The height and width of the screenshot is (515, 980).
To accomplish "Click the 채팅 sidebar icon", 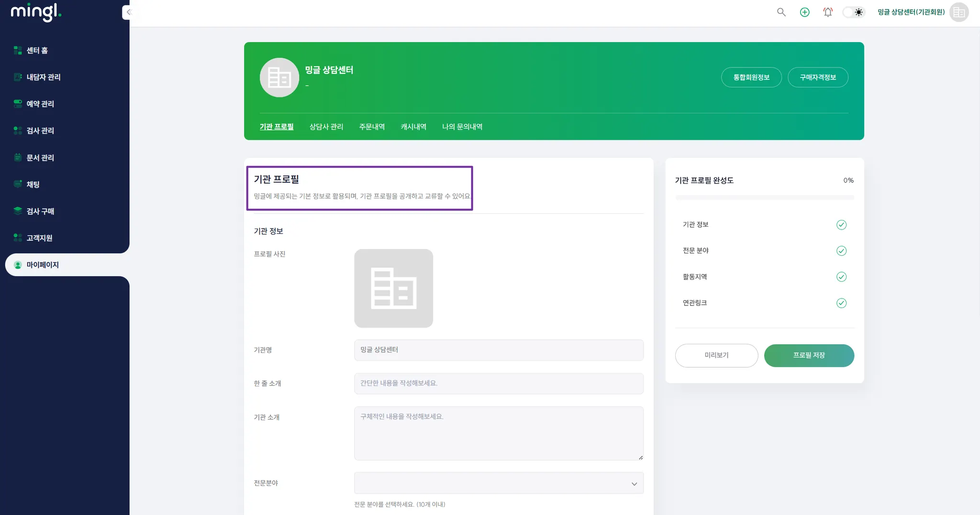I will [x=18, y=184].
